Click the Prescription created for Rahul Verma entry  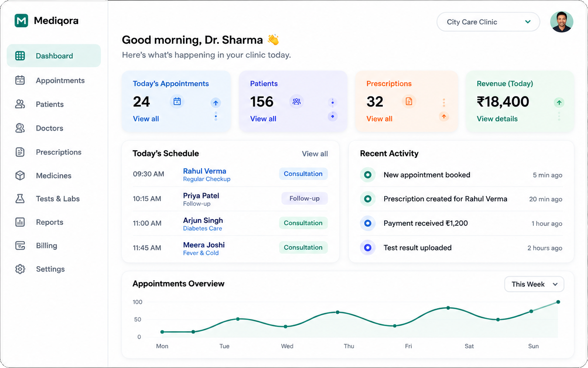click(x=461, y=199)
